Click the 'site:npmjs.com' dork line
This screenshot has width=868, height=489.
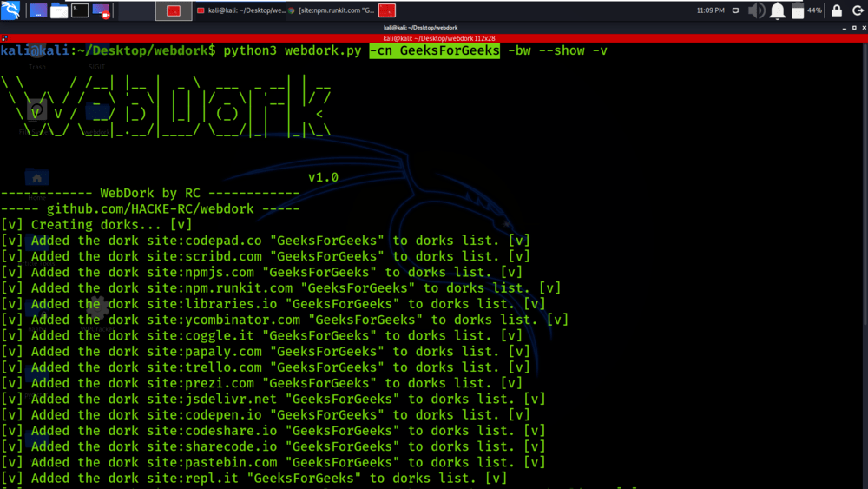tap(261, 273)
